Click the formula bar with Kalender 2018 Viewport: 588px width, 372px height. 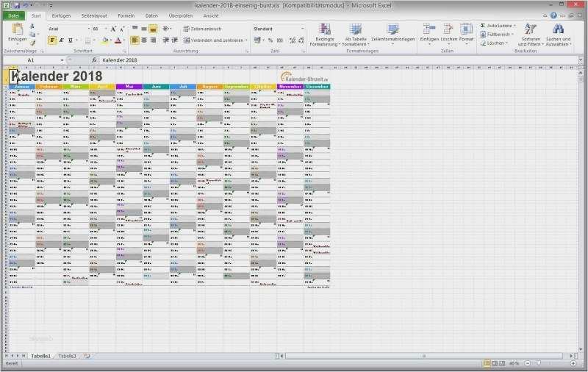coord(337,60)
